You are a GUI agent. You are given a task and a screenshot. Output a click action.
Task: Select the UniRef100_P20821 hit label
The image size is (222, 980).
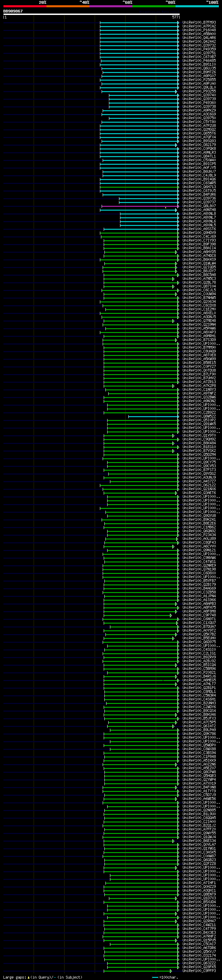tap(199, 673)
